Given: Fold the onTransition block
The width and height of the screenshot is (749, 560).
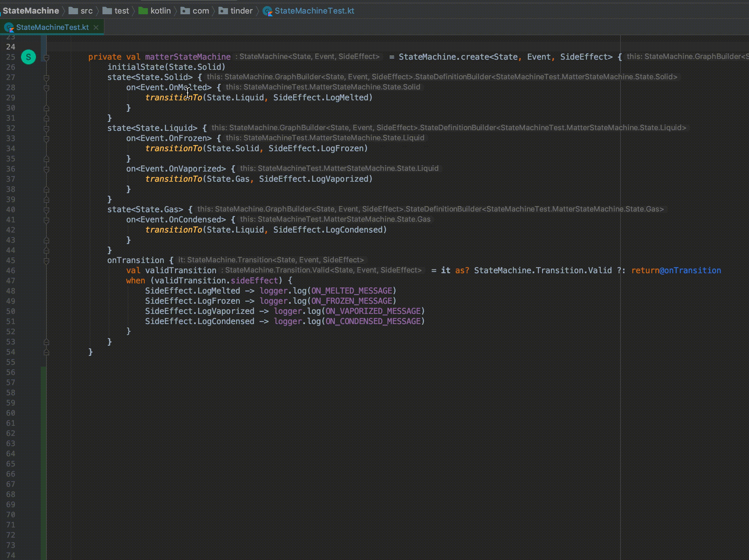Looking at the screenshot, I should point(46,261).
